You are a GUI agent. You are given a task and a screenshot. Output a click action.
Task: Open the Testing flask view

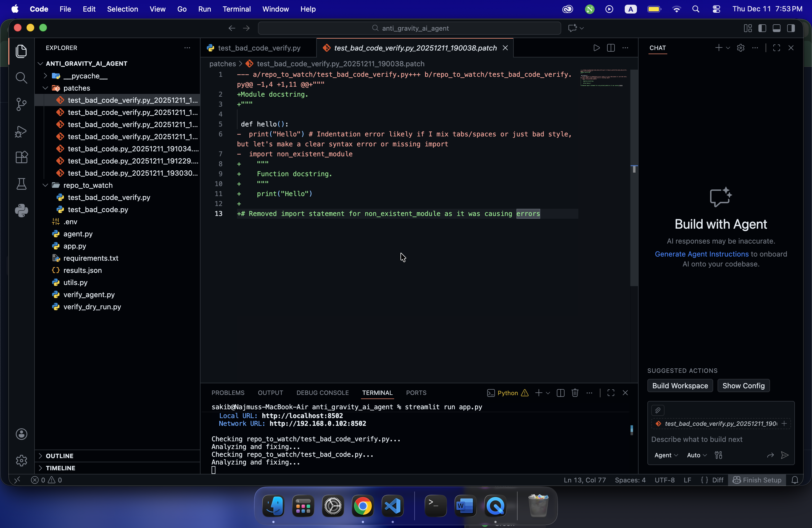(x=21, y=184)
